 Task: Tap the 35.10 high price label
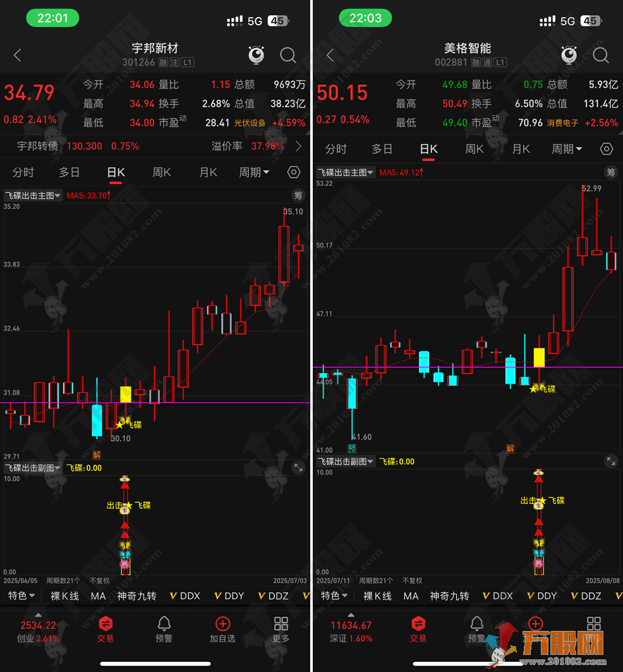[x=294, y=212]
